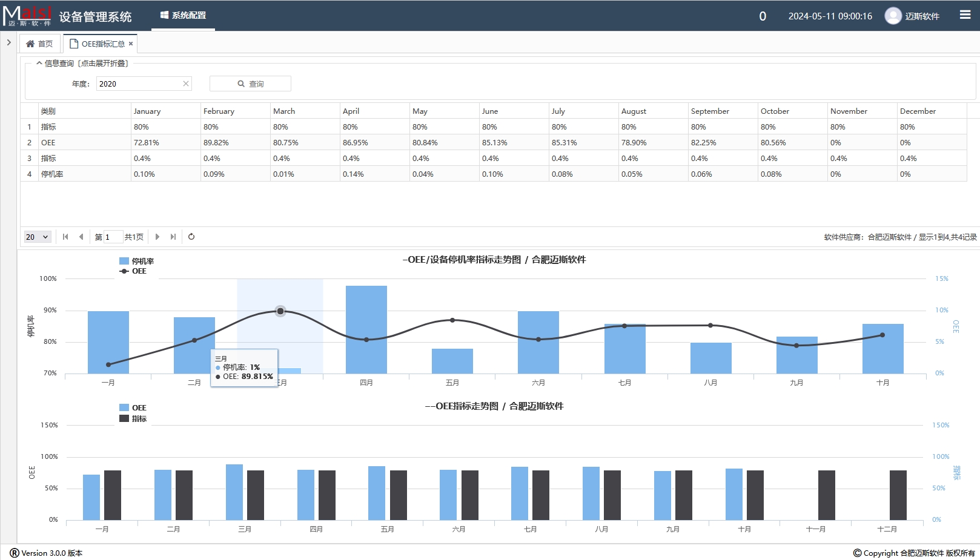This screenshot has width=980, height=560.
Task: Clear the year field X icon
Action: (186, 84)
